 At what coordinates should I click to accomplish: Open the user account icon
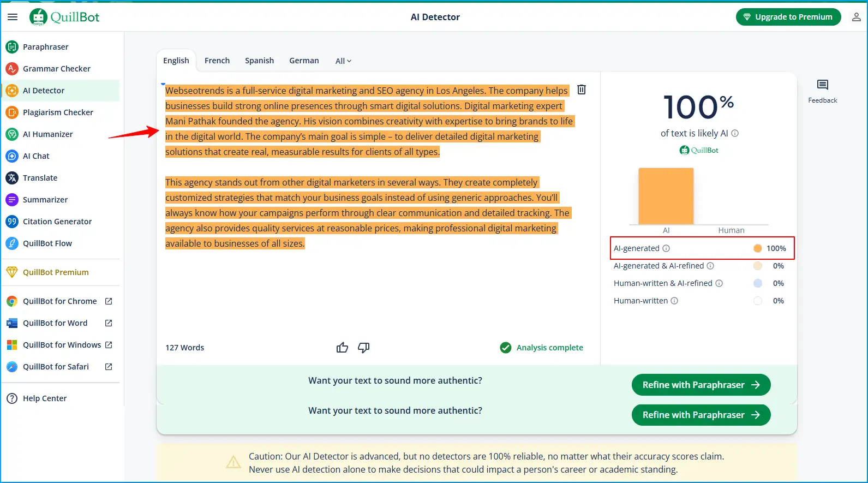[x=856, y=17]
